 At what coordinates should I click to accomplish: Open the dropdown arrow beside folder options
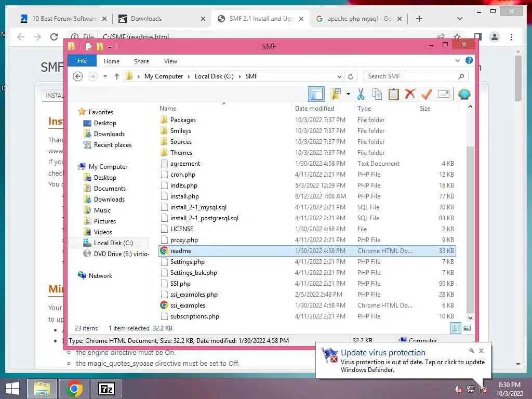coord(349,94)
